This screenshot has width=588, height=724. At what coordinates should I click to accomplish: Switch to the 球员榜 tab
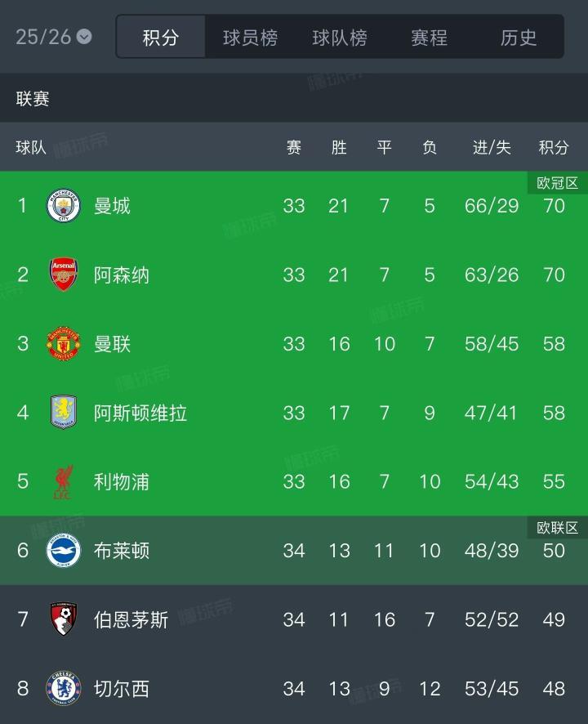point(250,38)
